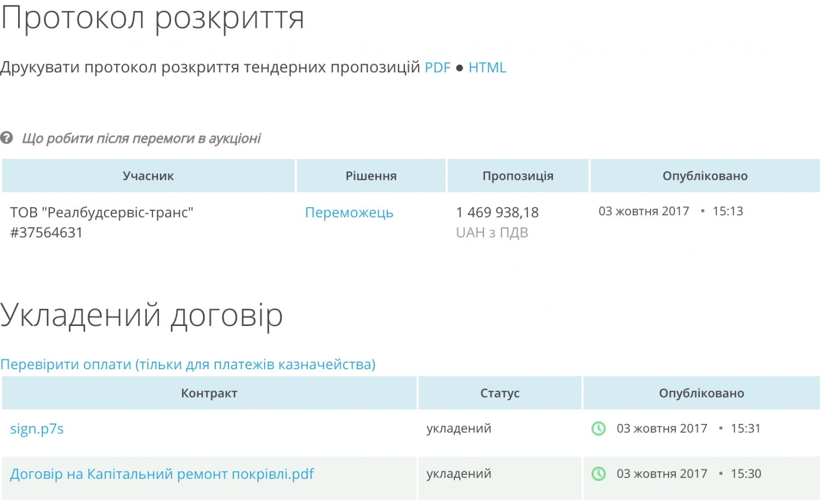Click the 'Учасник' column header

click(148, 176)
